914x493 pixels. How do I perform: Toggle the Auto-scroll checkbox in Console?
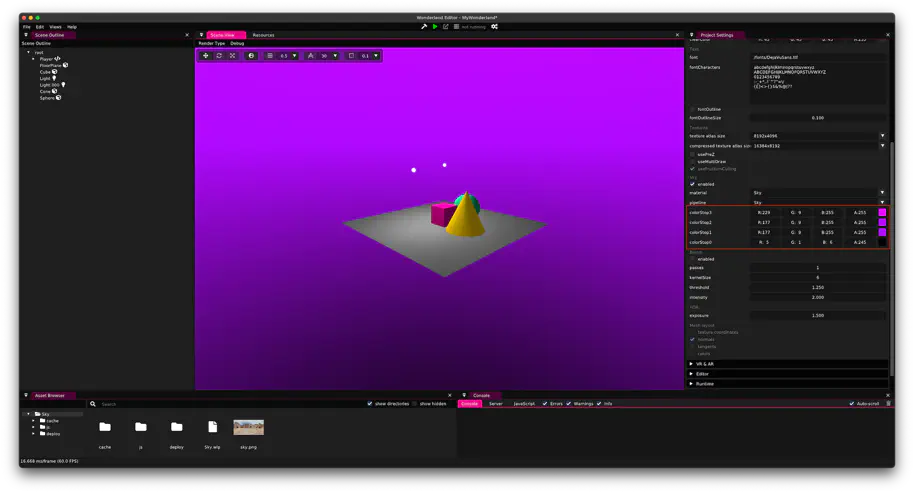coord(851,404)
